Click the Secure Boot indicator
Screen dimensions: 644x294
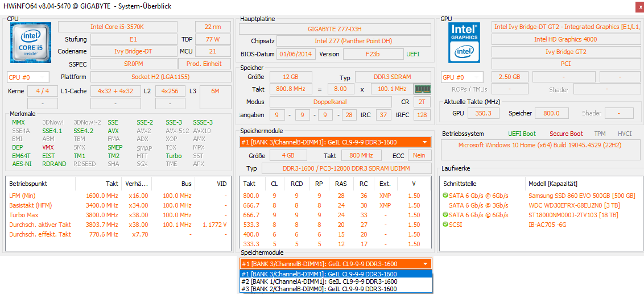point(566,134)
